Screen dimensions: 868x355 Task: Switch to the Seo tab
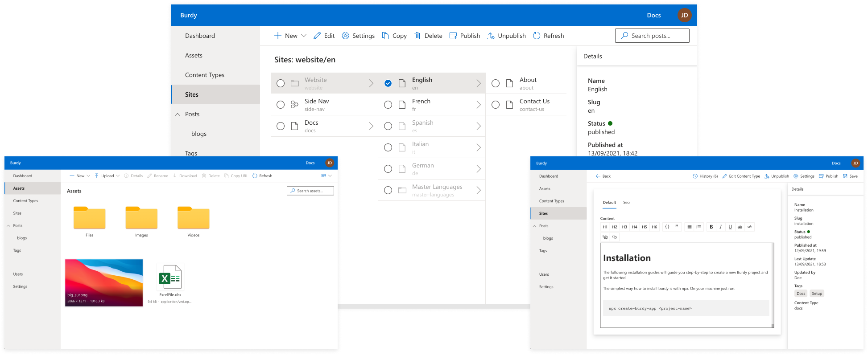click(626, 203)
